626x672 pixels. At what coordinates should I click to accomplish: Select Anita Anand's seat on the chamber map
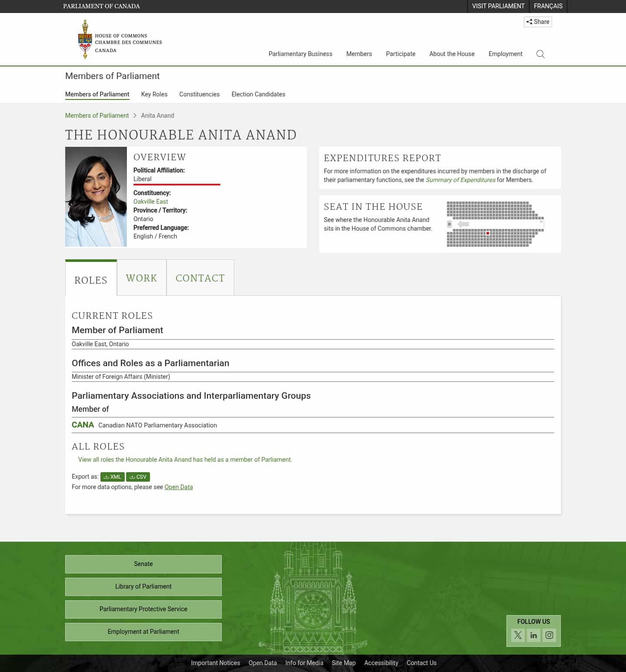point(488,233)
